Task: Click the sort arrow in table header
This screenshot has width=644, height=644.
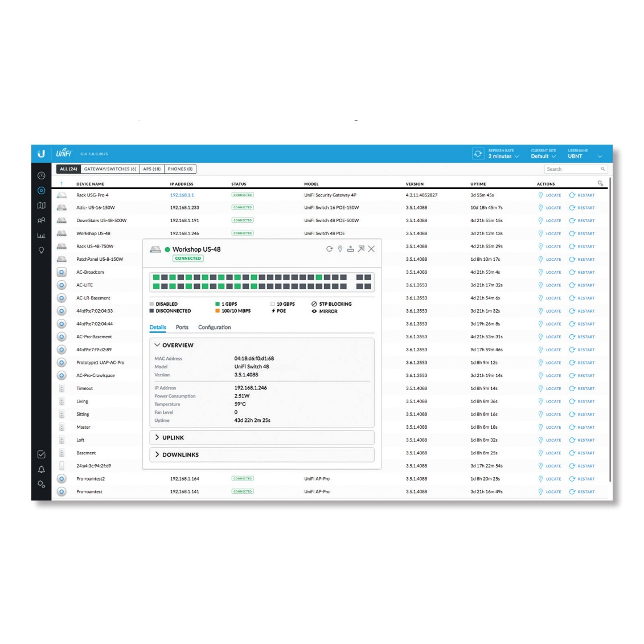Action: [61, 183]
